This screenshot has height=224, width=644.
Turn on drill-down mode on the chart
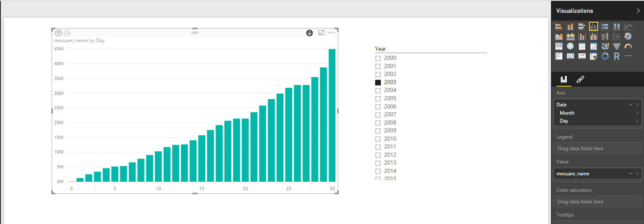[309, 33]
